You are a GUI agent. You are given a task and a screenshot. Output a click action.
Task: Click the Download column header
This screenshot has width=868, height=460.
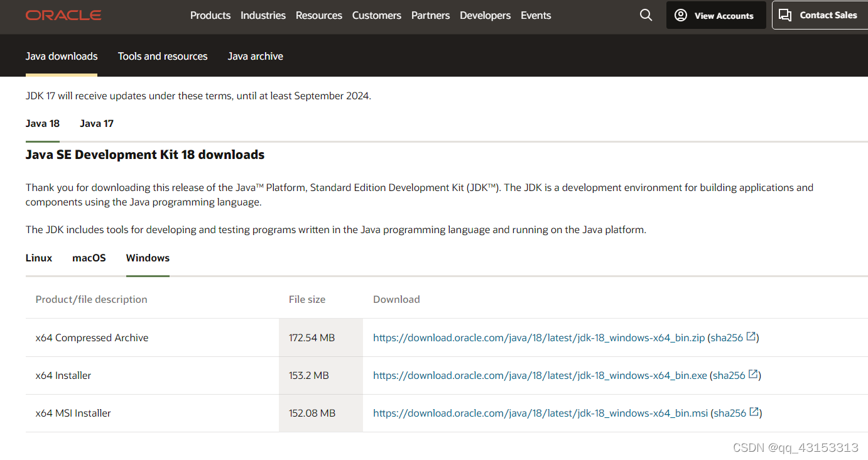coord(396,299)
